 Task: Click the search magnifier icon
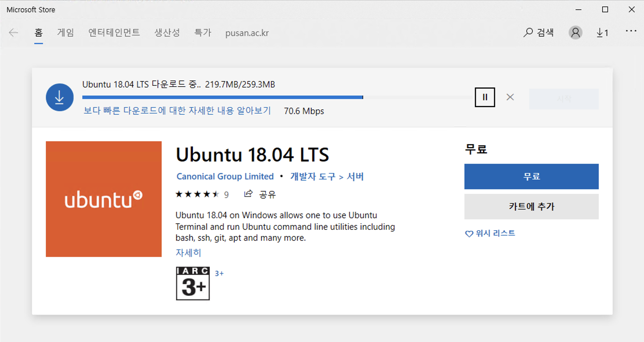coord(528,32)
